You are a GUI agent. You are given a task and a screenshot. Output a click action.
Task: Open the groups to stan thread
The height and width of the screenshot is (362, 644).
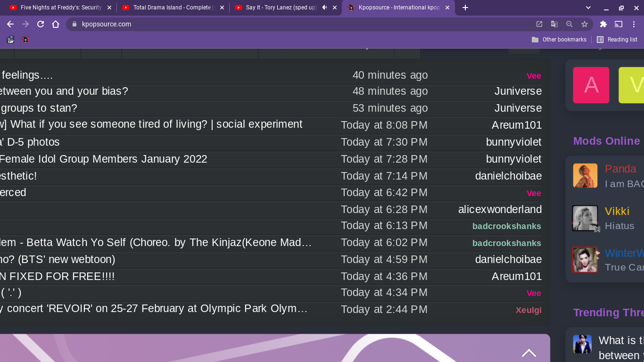(39, 108)
